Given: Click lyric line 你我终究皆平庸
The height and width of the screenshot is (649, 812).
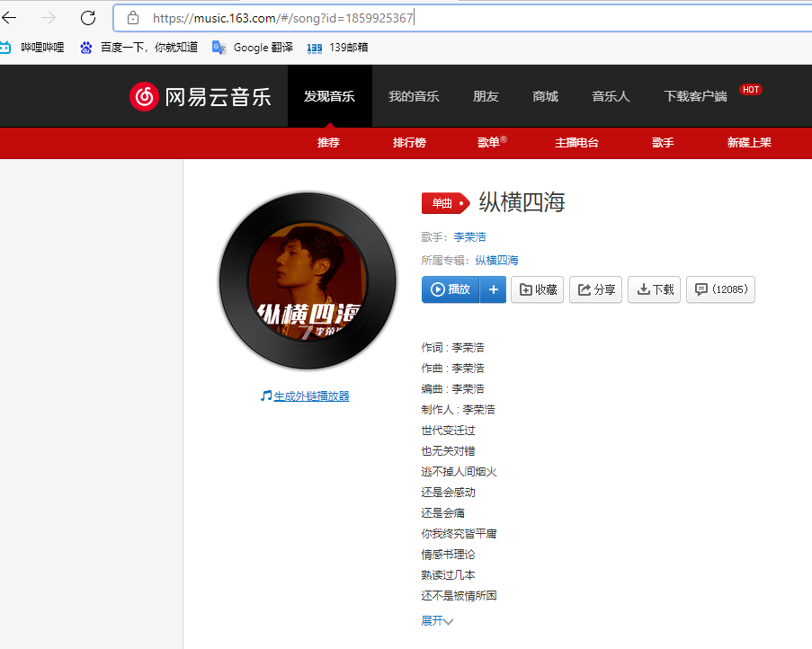Looking at the screenshot, I should [459, 534].
